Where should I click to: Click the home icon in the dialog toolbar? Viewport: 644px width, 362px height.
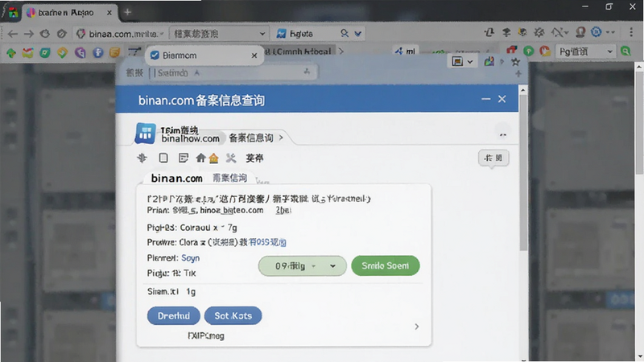click(200, 158)
